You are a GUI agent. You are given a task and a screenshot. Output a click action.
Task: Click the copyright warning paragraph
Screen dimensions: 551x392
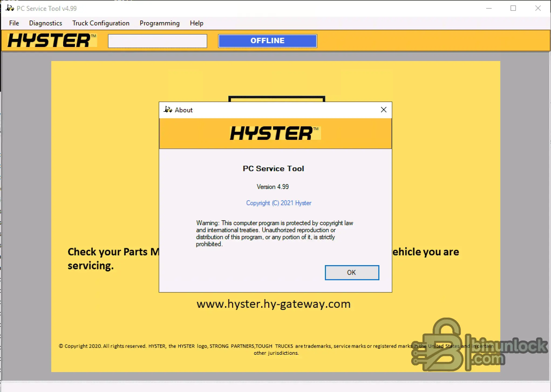tap(274, 234)
